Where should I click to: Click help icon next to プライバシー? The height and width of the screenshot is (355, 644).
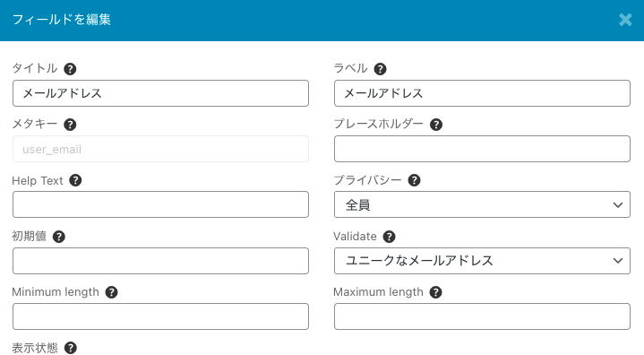[x=415, y=180]
